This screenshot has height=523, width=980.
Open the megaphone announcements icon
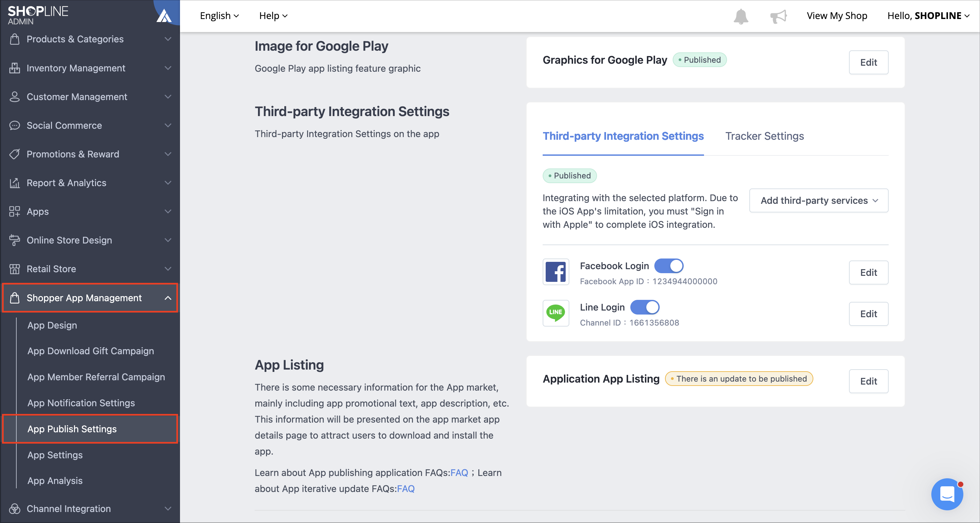[x=778, y=16]
